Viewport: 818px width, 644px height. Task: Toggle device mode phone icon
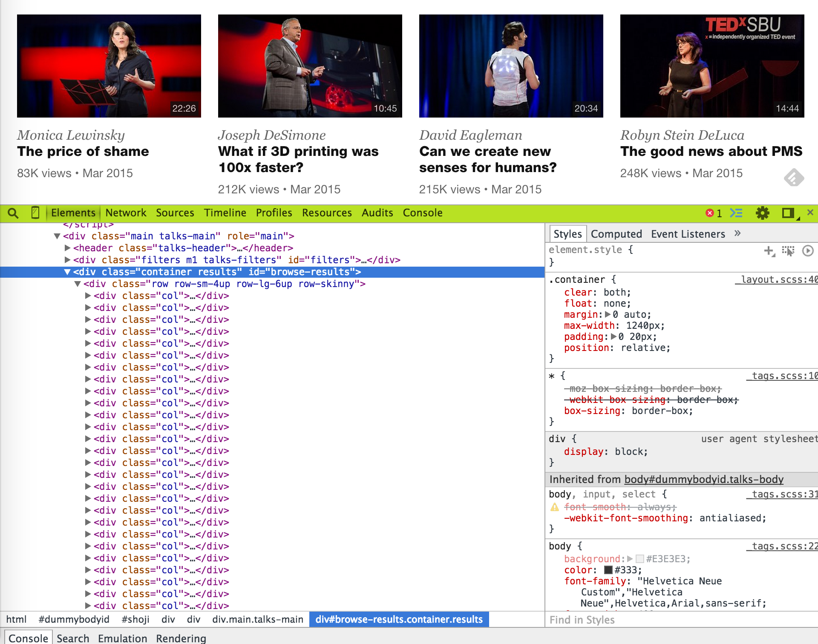coord(36,213)
